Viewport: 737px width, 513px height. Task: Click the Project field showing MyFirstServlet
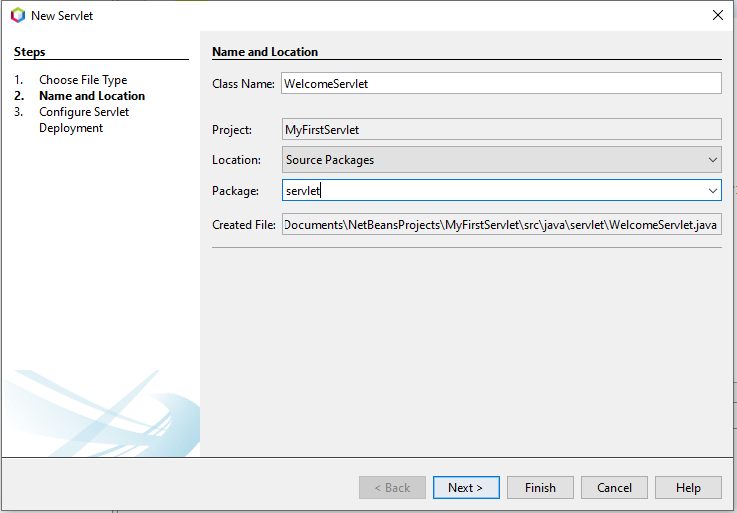click(x=500, y=130)
